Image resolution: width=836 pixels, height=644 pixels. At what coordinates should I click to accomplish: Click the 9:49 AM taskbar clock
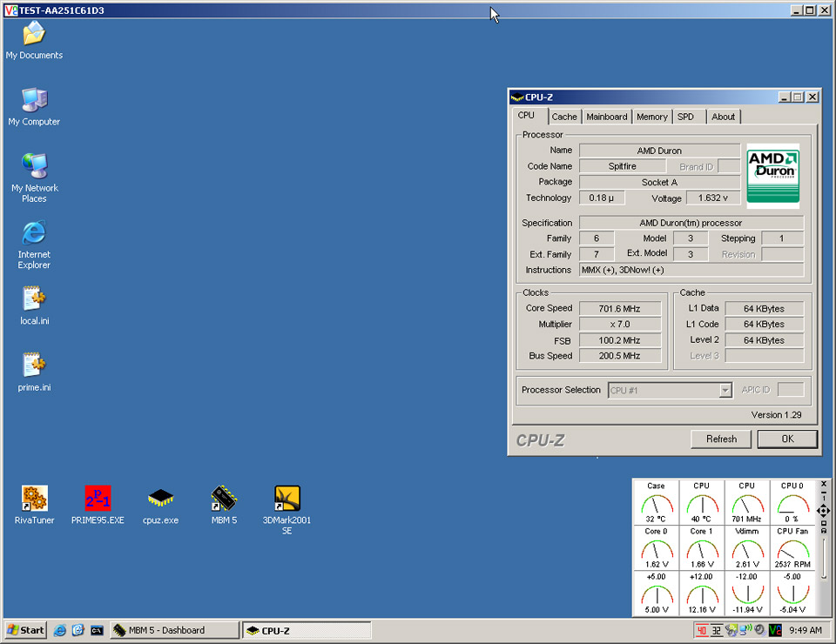[805, 631]
